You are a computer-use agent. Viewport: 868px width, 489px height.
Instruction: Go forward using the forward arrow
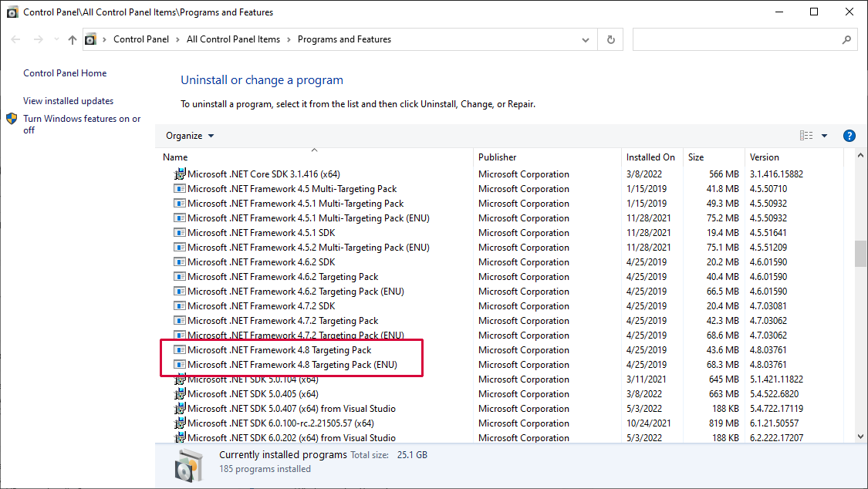click(x=39, y=39)
